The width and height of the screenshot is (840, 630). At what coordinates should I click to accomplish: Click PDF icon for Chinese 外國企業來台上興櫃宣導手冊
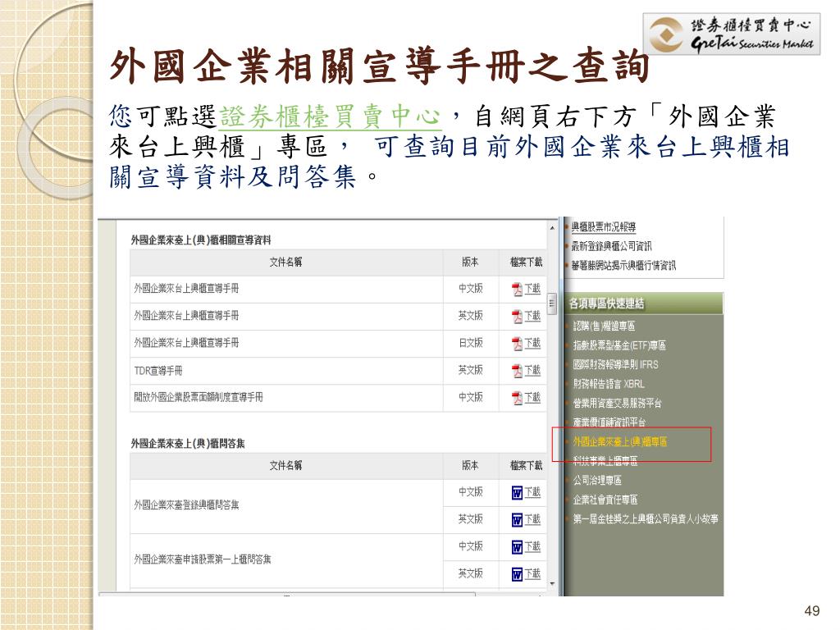tap(517, 290)
